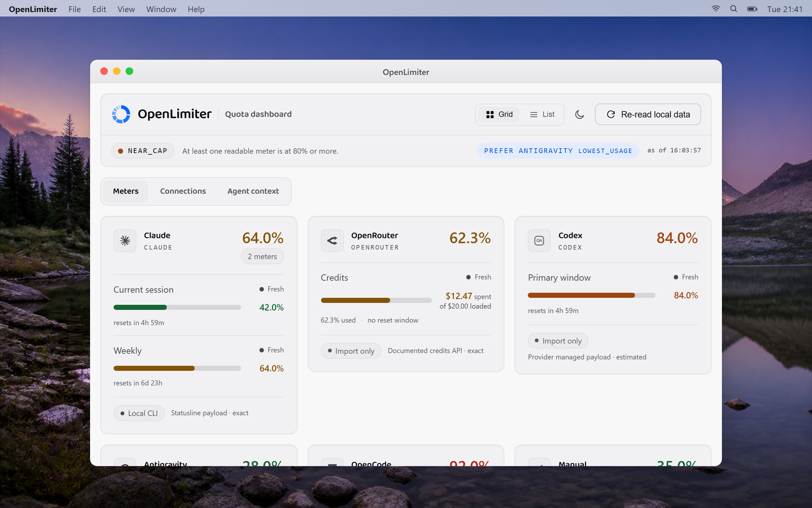Open the Meters tab

tap(126, 191)
